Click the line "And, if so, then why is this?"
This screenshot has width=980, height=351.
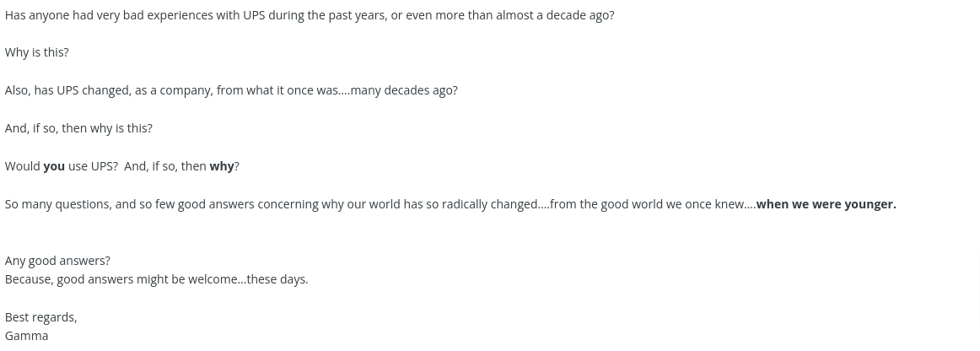(78, 128)
